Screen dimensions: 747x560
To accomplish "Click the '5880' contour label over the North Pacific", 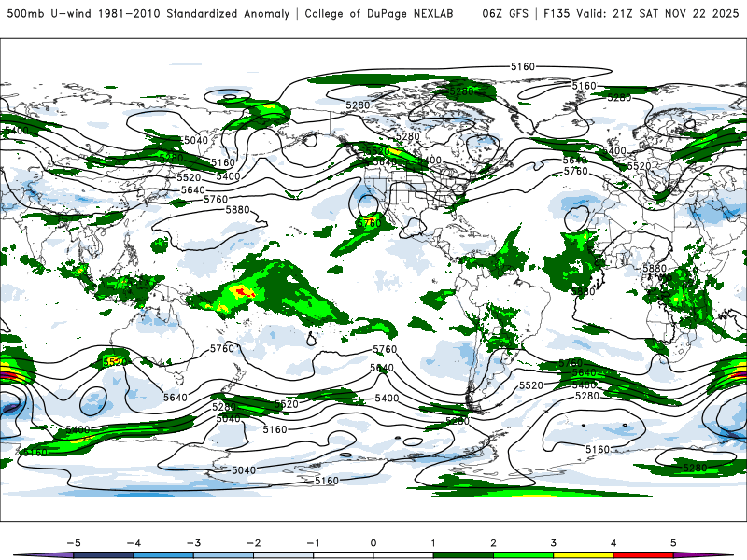I will [237, 209].
